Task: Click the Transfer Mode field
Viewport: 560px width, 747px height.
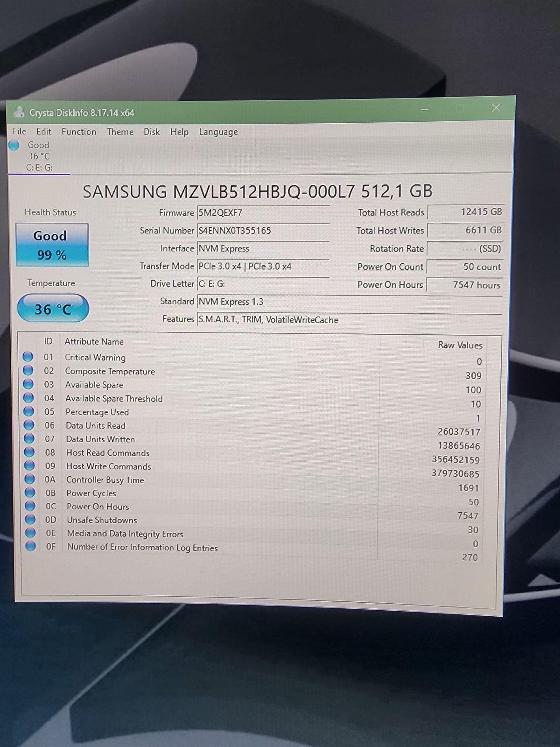Action: (263, 266)
